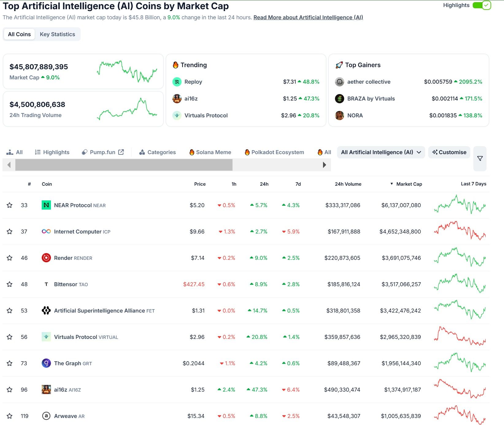
Task: Select the All Coins tab
Action: (19, 34)
